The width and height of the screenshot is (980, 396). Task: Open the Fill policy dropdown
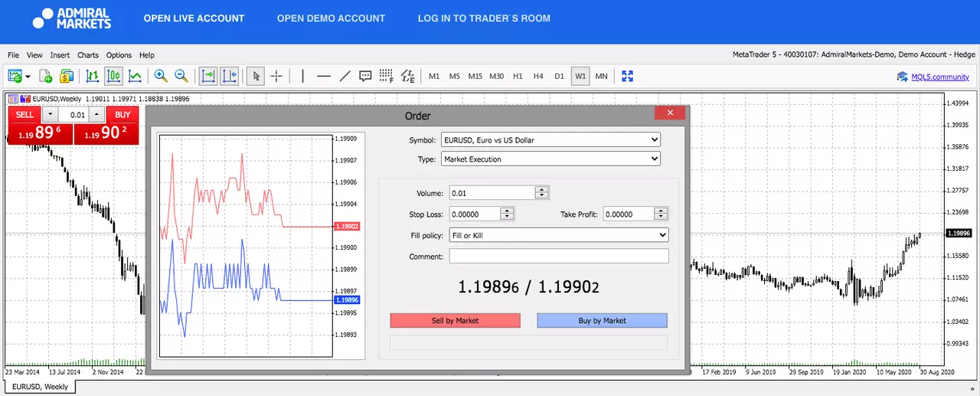coord(559,235)
